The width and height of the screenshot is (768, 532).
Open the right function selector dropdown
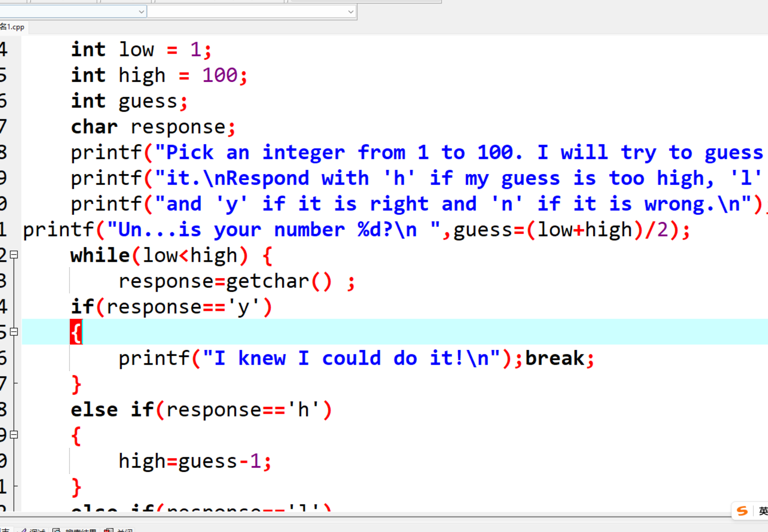351,12
